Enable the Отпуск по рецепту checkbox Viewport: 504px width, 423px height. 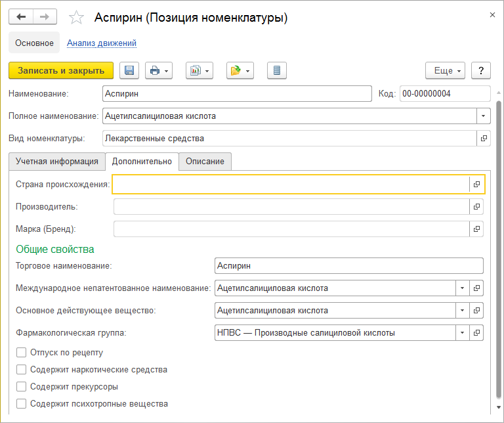[x=22, y=352]
